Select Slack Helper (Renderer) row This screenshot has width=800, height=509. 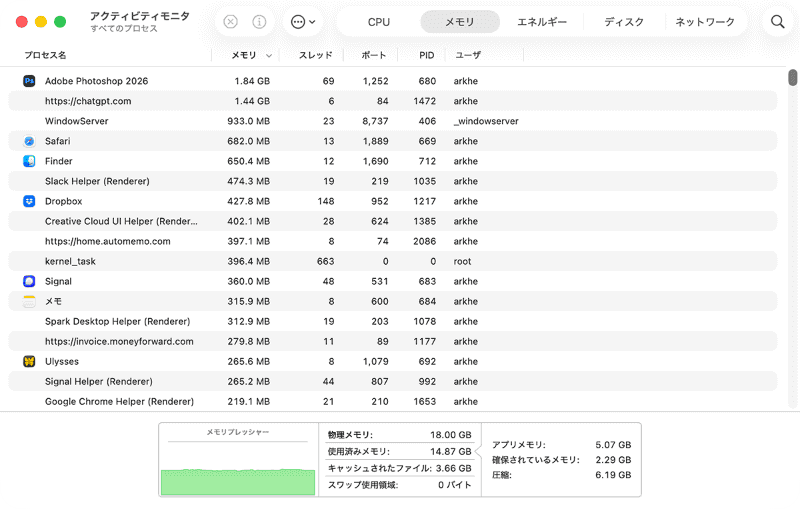393,181
